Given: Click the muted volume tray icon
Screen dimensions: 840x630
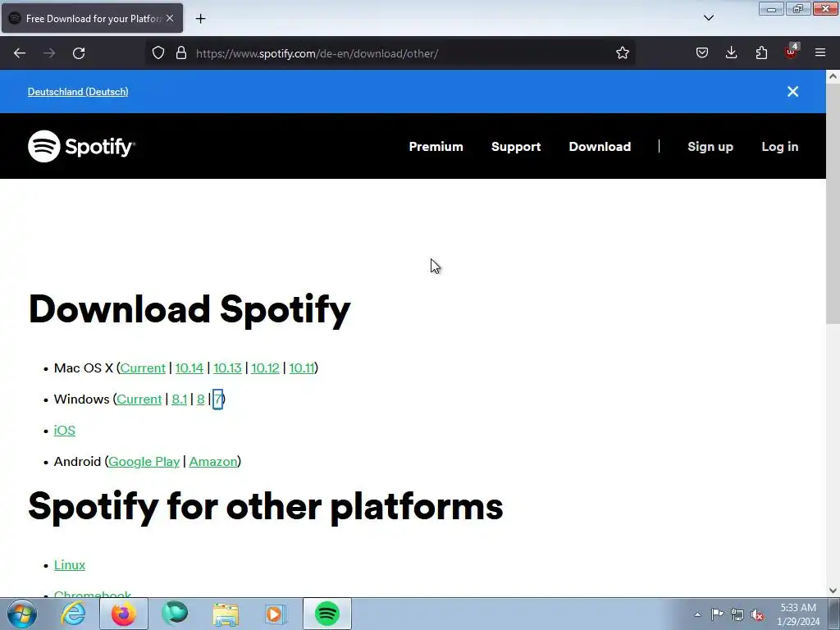Looking at the screenshot, I should [x=757, y=614].
